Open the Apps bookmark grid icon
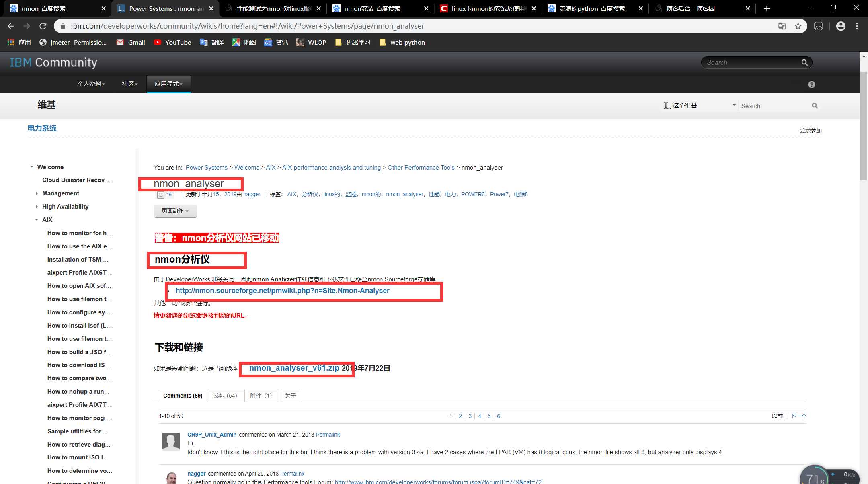 coord(11,42)
